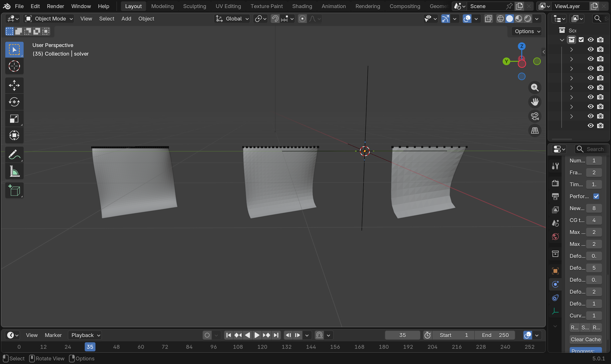Select the Move tool
Viewport: 611px width, 364px height.
pos(14,85)
